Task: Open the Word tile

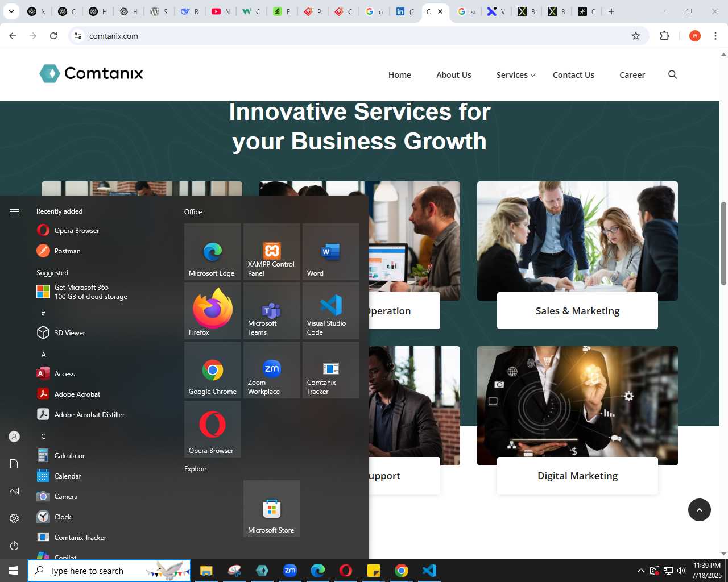Action: pos(331,252)
